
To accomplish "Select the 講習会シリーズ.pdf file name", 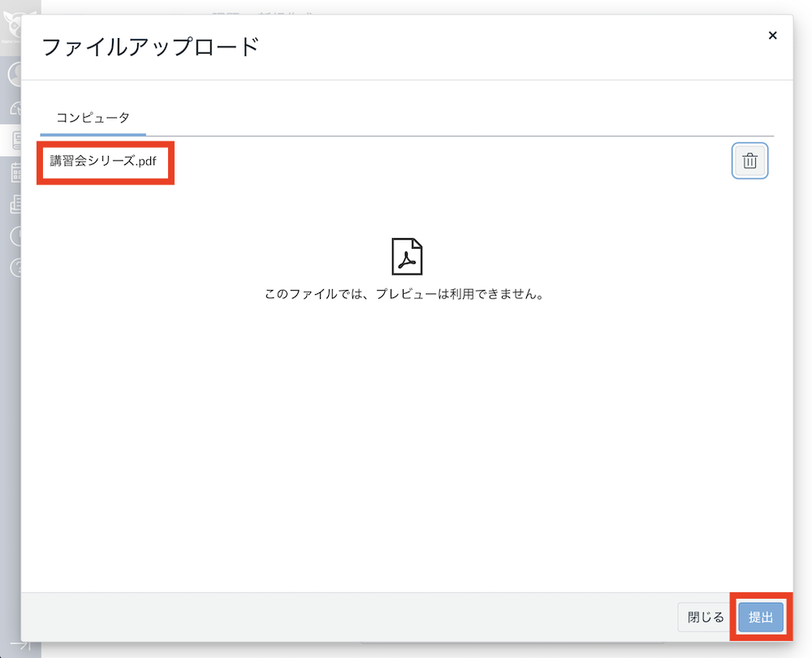I will point(104,162).
